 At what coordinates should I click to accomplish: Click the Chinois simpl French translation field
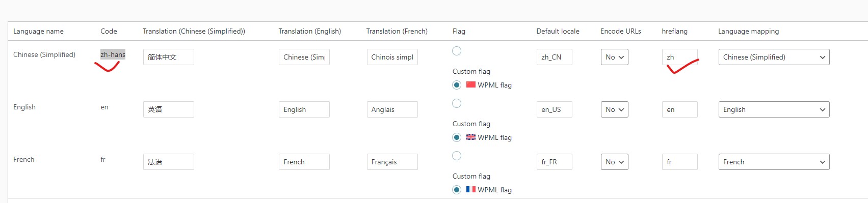click(x=392, y=57)
